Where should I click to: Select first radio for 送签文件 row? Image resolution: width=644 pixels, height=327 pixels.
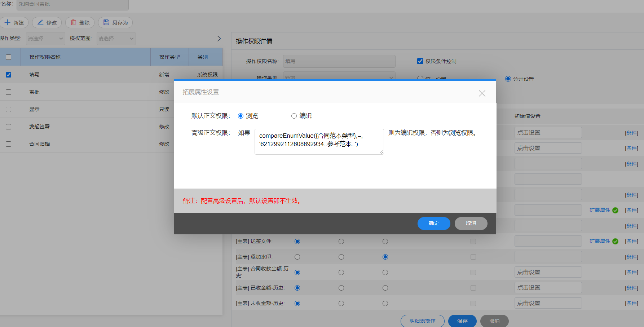(297, 241)
